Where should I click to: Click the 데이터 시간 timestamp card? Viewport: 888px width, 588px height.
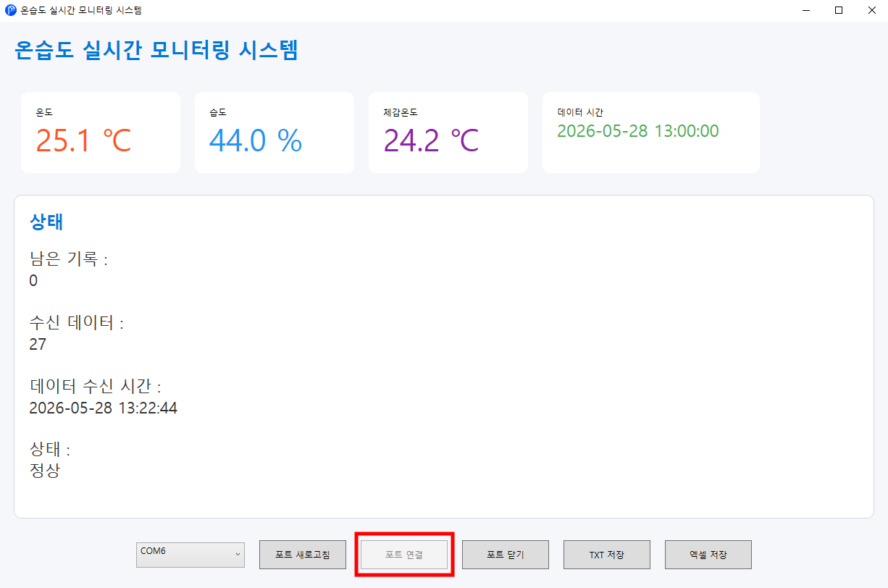(x=651, y=133)
